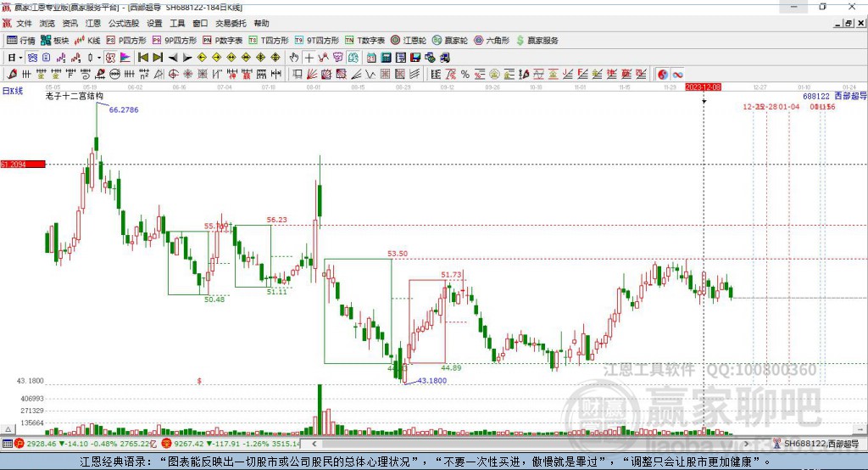This screenshot has height=470, width=868.
Task: Click the black left arrow icon
Action: tap(173, 58)
